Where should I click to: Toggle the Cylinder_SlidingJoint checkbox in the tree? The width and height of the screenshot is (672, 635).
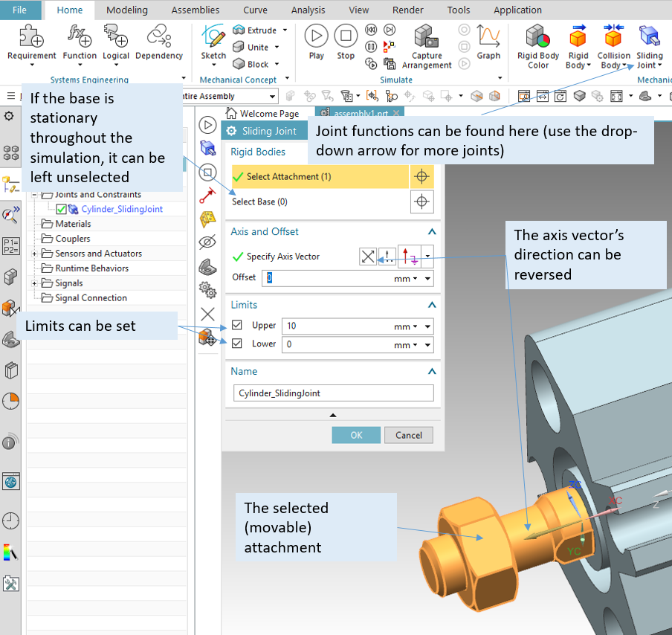(x=61, y=209)
